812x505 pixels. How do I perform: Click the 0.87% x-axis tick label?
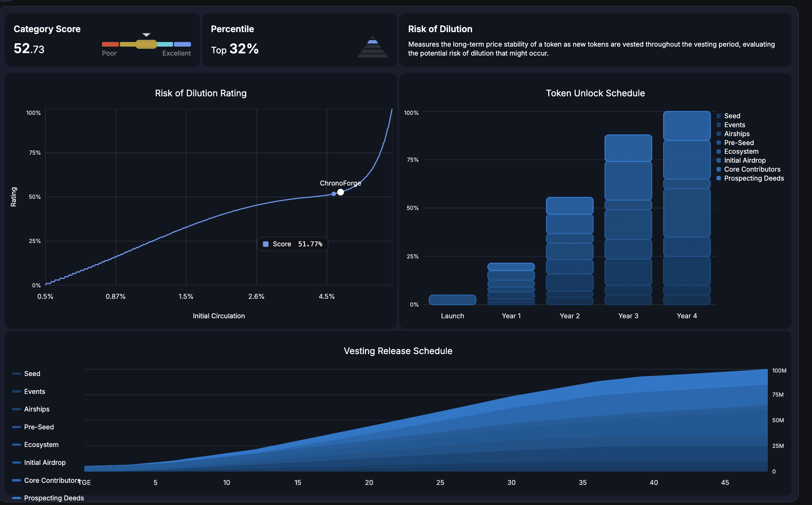point(115,297)
